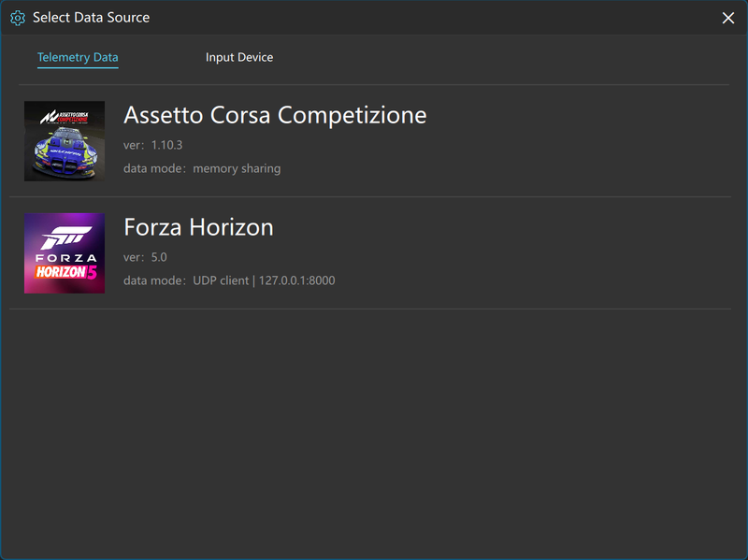Click the HORIZON 5 logo on cover
748x560 pixels.
pyautogui.click(x=65, y=273)
